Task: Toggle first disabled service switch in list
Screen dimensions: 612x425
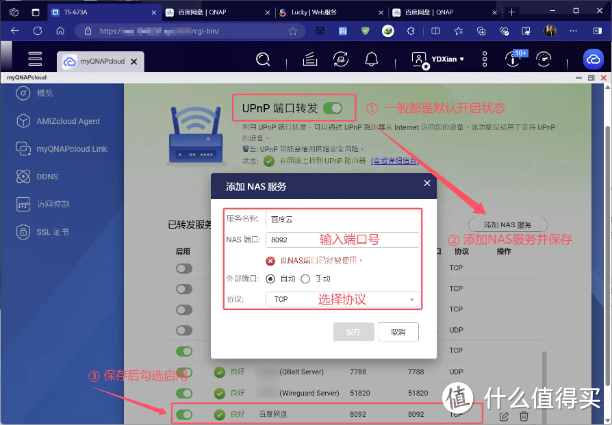Action: tap(184, 269)
